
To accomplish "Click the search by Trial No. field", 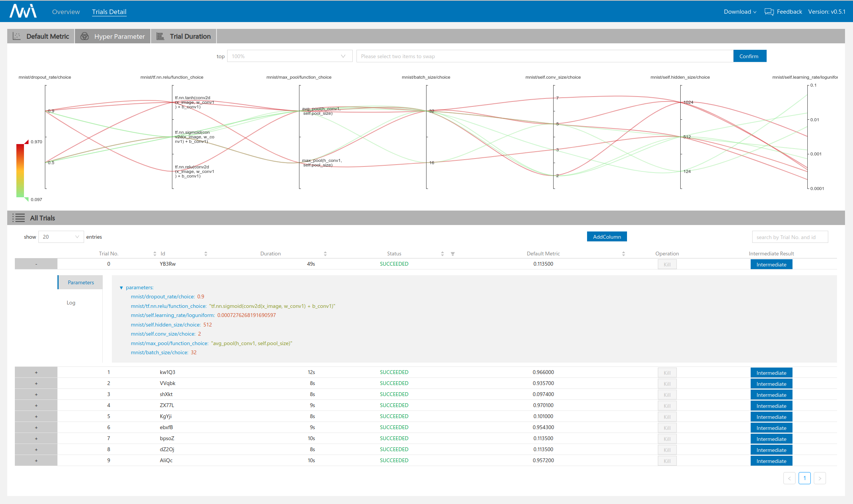I will click(x=789, y=237).
